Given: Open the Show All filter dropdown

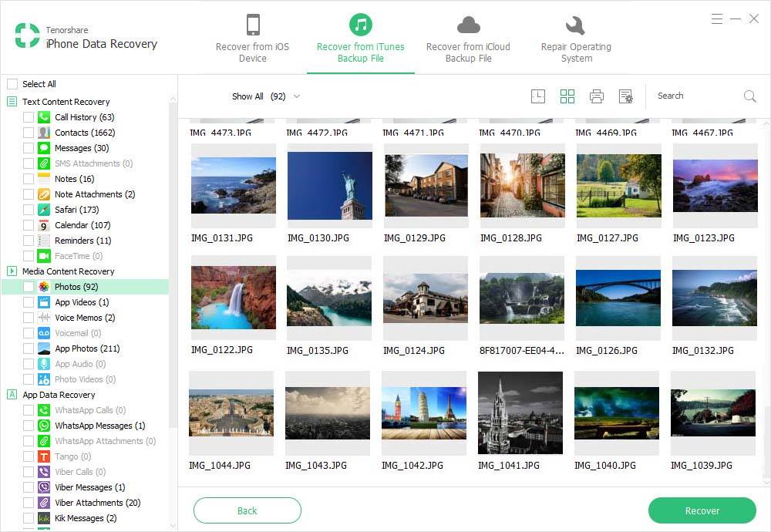Looking at the screenshot, I should tap(265, 96).
